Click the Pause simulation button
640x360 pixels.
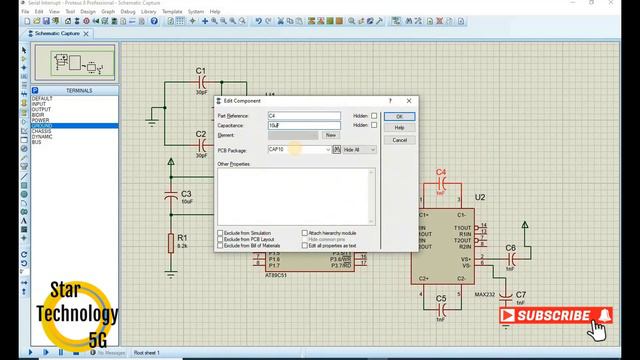coord(61,352)
